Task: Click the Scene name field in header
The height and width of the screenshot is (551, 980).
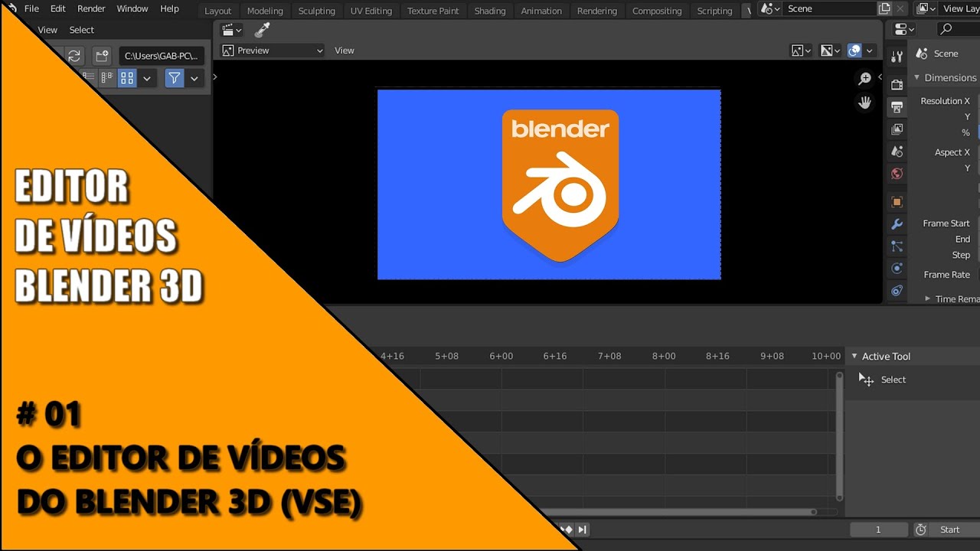Action: [x=830, y=8]
